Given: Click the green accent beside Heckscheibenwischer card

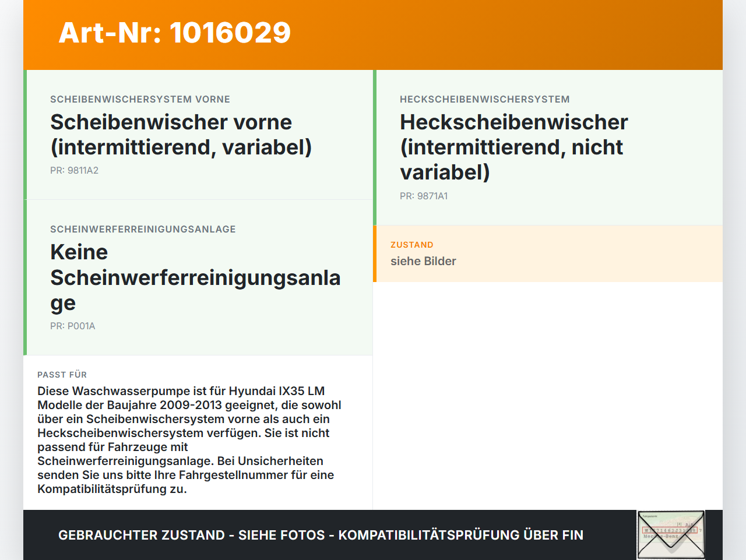Looking at the screenshot, I should click(374, 146).
